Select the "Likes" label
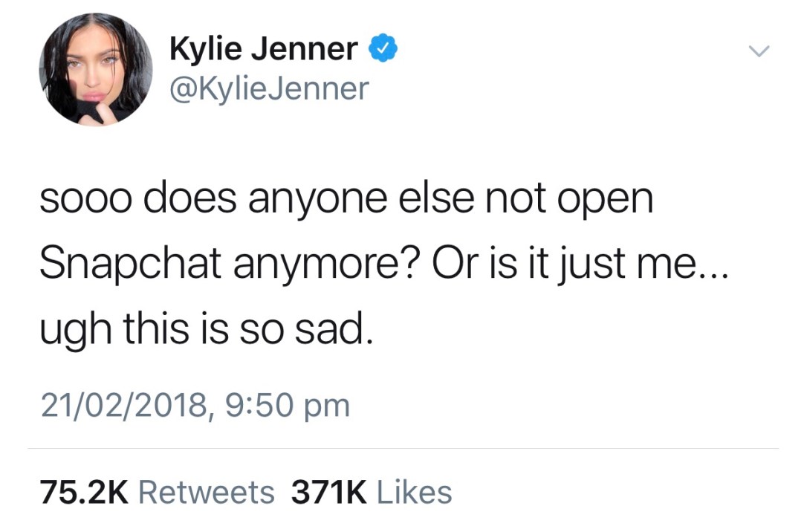 (415, 492)
